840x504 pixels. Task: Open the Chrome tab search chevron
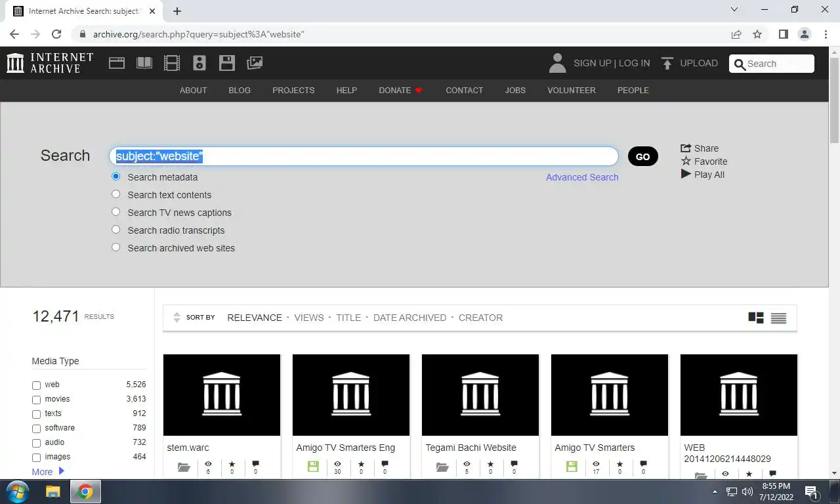(x=734, y=10)
